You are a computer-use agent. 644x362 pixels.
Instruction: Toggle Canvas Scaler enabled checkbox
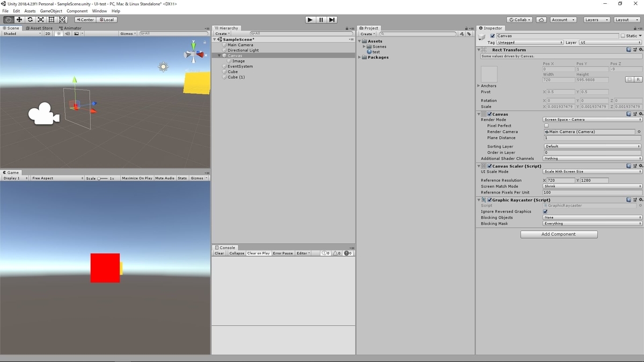tap(489, 166)
